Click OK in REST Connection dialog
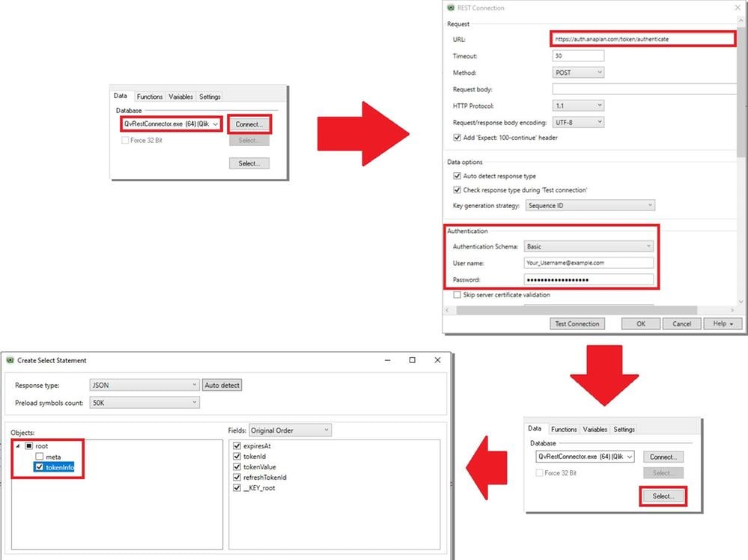Viewport: 748px width, 560px height. click(641, 323)
